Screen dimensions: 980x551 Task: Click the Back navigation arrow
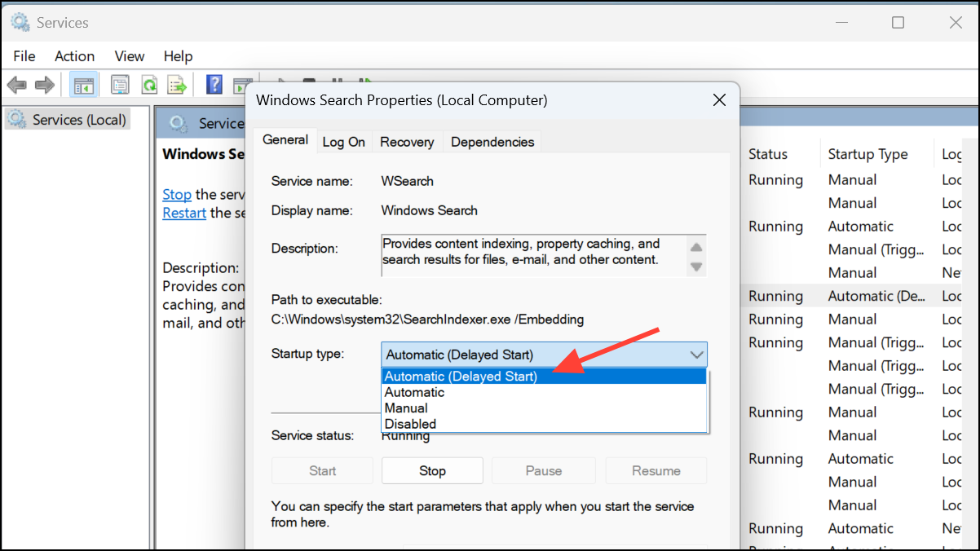[16, 84]
